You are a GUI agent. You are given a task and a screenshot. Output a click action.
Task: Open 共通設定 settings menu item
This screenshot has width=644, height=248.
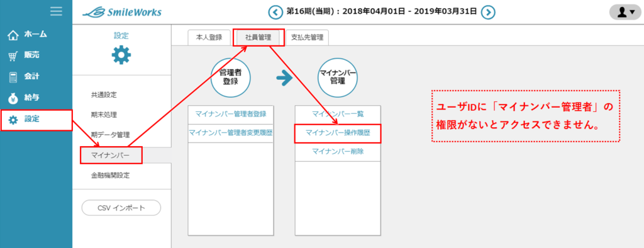point(104,95)
